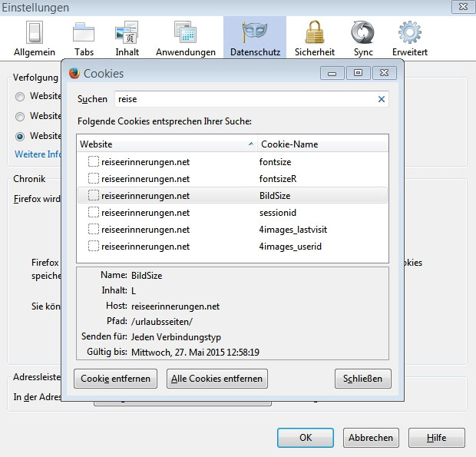Click the Cookie entfernen button
The height and width of the screenshot is (457, 476).
pos(116,379)
